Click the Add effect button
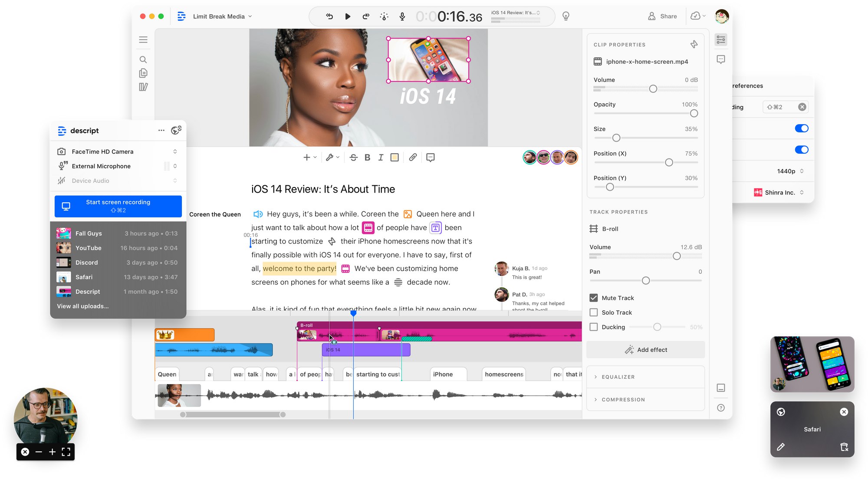This screenshot has width=868, height=480. point(646,350)
